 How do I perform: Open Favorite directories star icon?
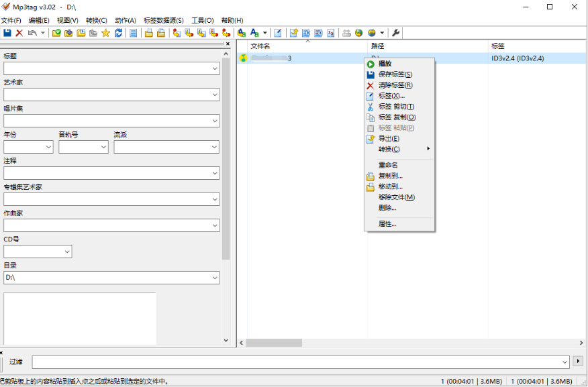point(106,33)
